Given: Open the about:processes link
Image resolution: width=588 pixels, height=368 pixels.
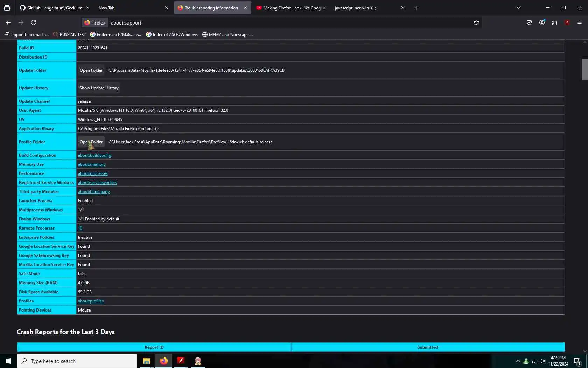Looking at the screenshot, I should click(93, 173).
